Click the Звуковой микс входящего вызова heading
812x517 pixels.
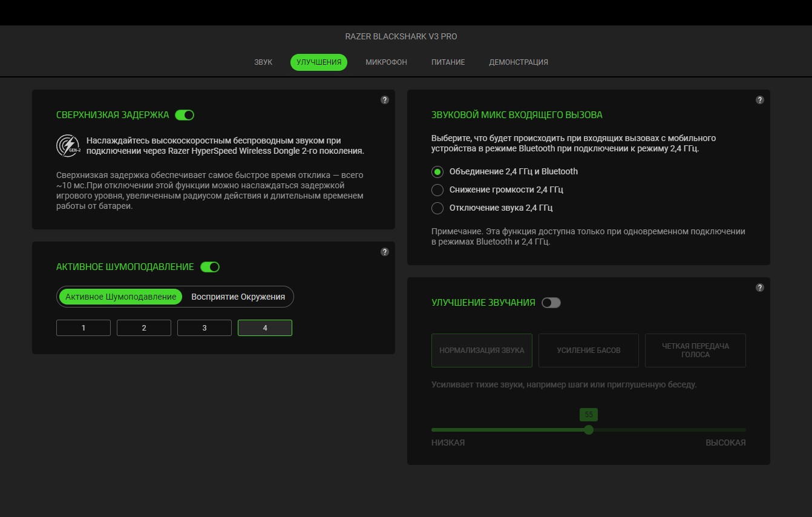(x=517, y=115)
